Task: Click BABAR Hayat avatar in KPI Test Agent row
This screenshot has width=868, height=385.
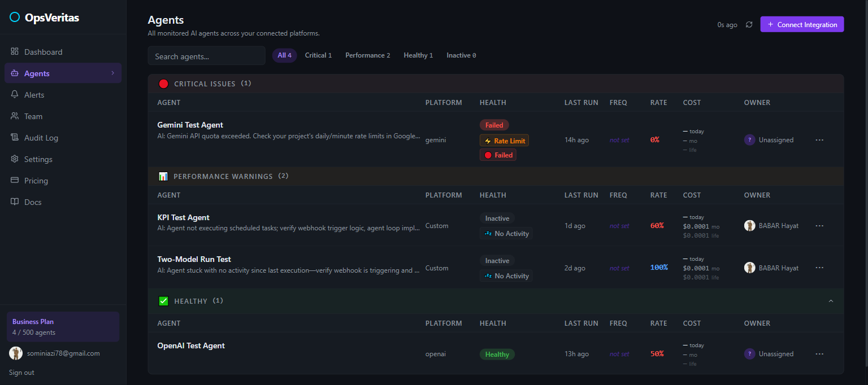Action: pos(750,226)
